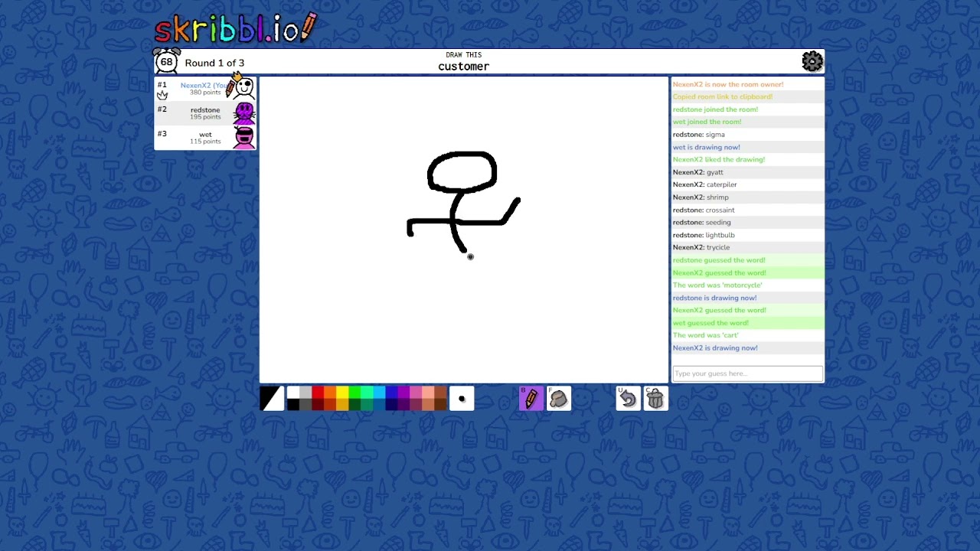Click the skribbl.io logo

pyautogui.click(x=235, y=28)
